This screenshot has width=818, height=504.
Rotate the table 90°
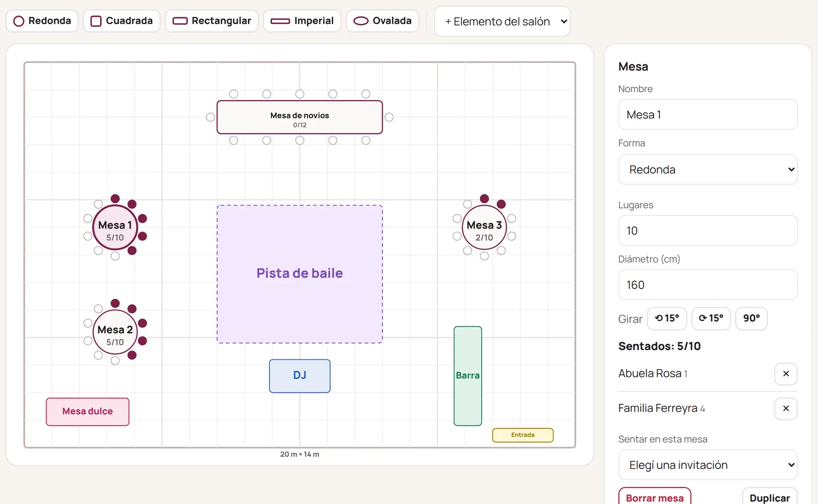coord(752,318)
